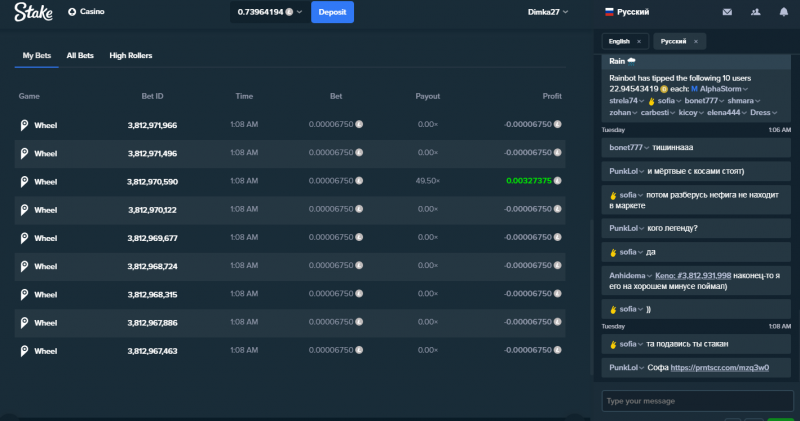Viewport: 800px width, 421px height.
Task: Click the Bet ID column header
Action: pyautogui.click(x=152, y=96)
